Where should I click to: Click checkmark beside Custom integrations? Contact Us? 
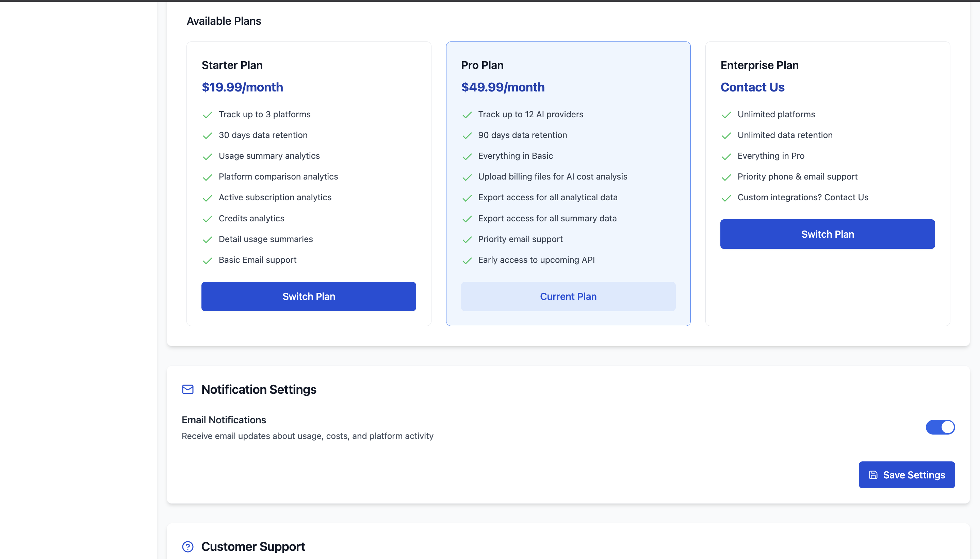click(x=726, y=198)
